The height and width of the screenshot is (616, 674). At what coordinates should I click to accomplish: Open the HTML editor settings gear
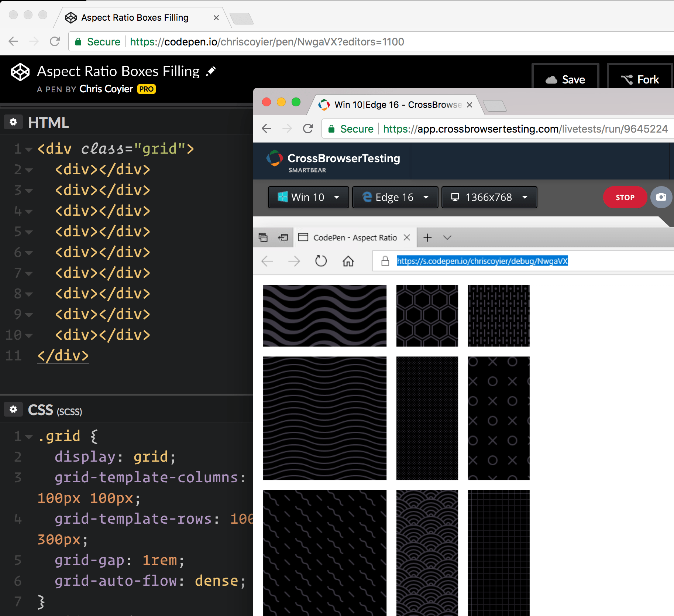(x=13, y=122)
